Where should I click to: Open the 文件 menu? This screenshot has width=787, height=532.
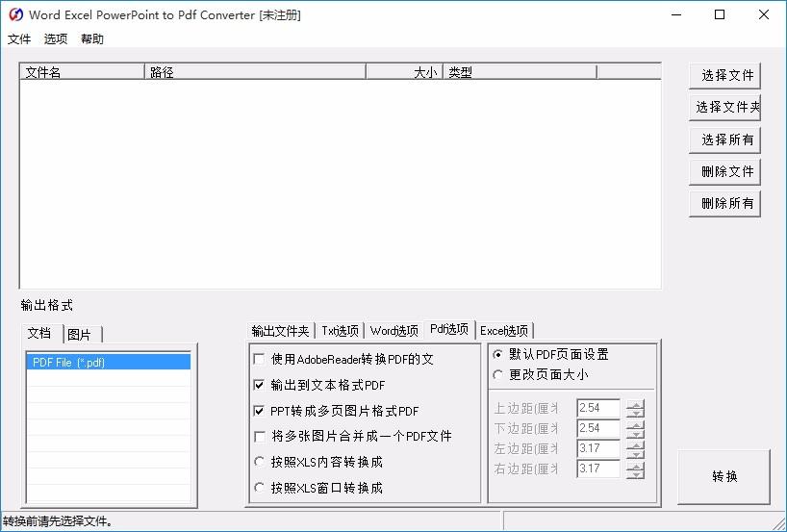[19, 39]
